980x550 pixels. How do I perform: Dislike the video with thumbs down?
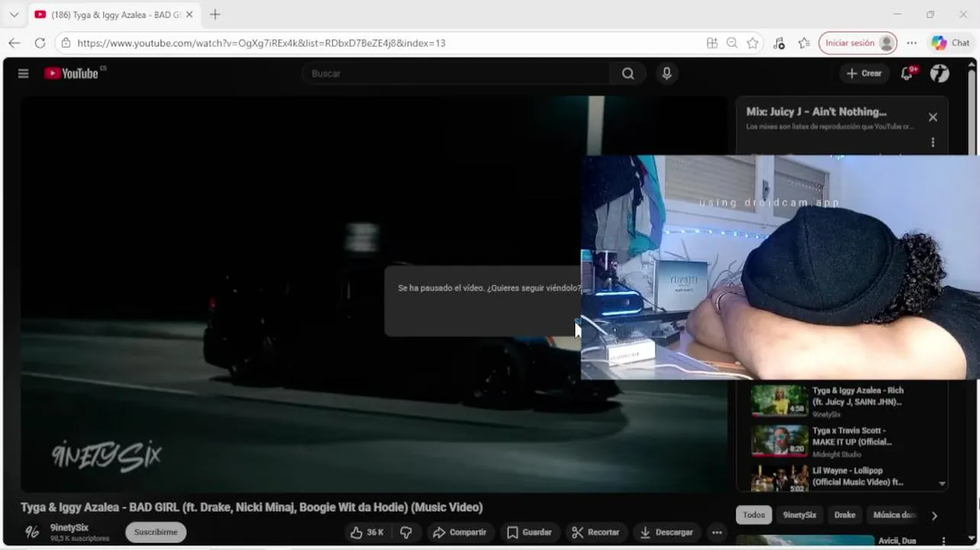[x=407, y=532]
